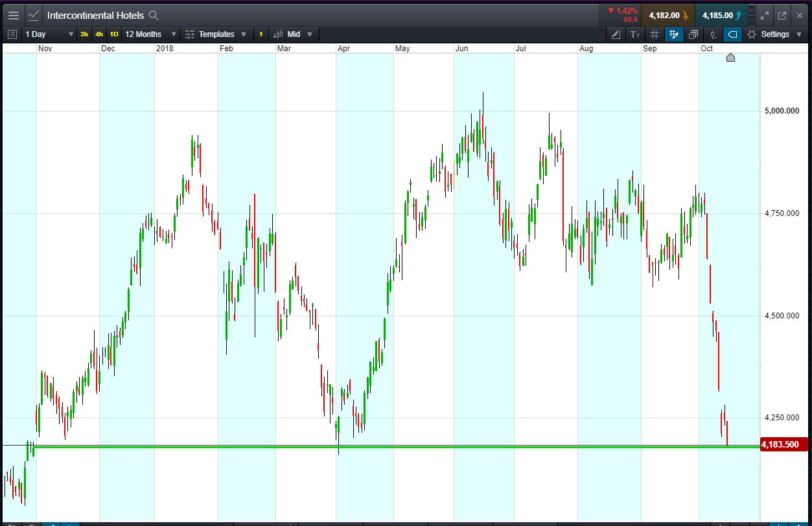Click the 4,500.000 price axis label
The height and width of the screenshot is (526, 812).
[x=782, y=316]
